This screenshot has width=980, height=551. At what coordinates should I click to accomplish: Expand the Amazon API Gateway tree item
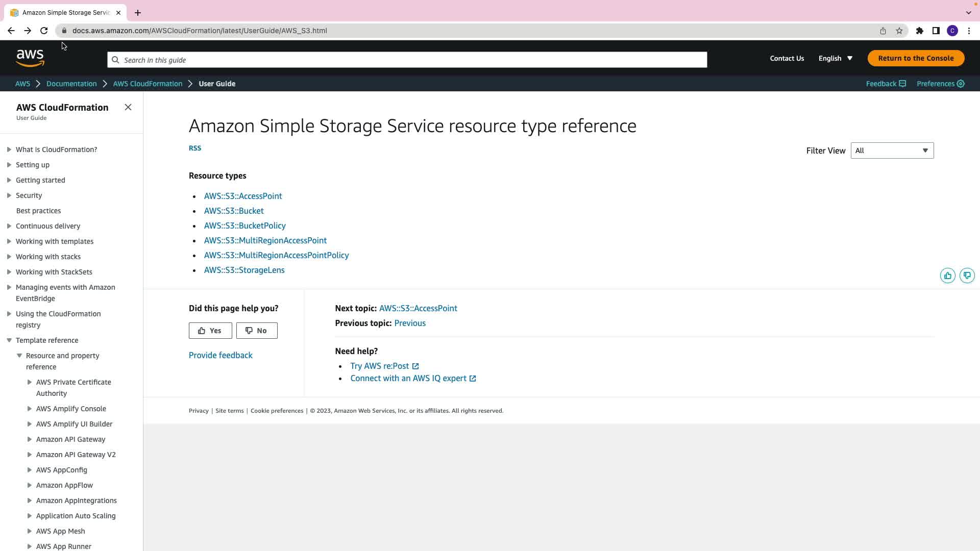coord(30,439)
